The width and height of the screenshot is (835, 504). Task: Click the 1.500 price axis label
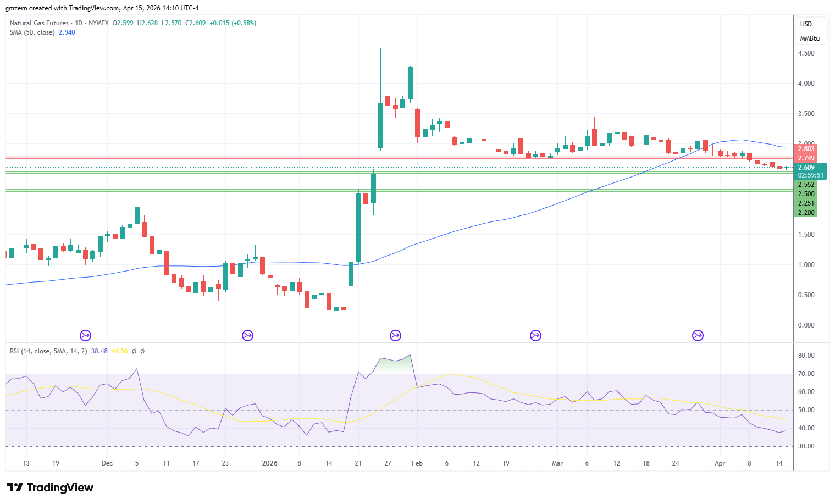pos(806,235)
